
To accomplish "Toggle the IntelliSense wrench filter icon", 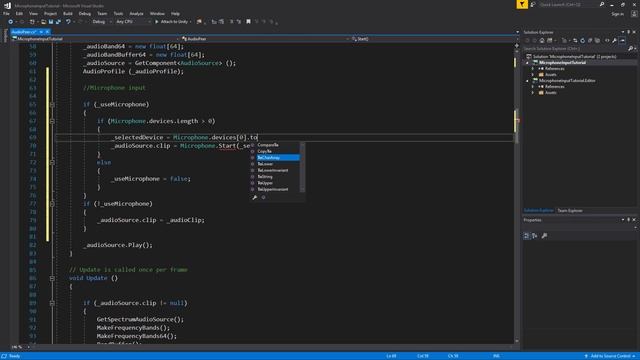I will click(255, 198).
